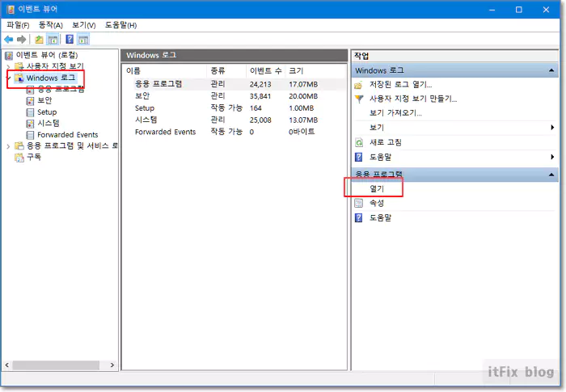Click the 0바이트 size cell

(x=302, y=132)
